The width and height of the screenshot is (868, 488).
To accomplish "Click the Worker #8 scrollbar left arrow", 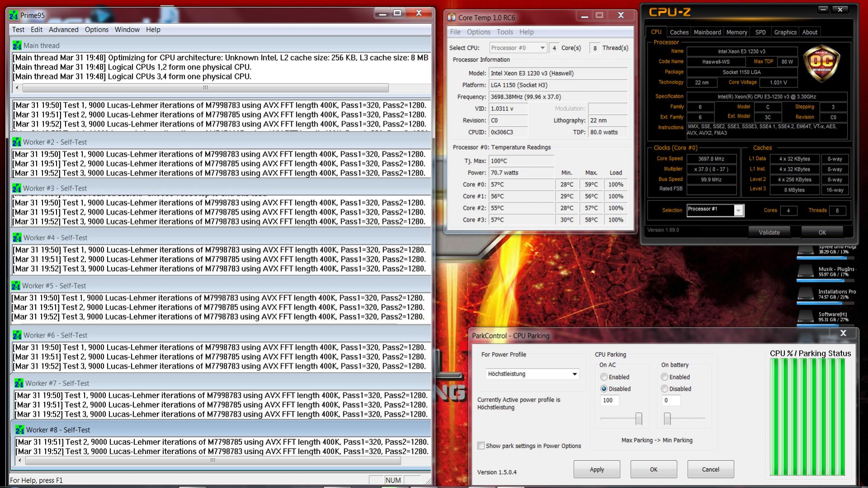I will pyautogui.click(x=19, y=460).
